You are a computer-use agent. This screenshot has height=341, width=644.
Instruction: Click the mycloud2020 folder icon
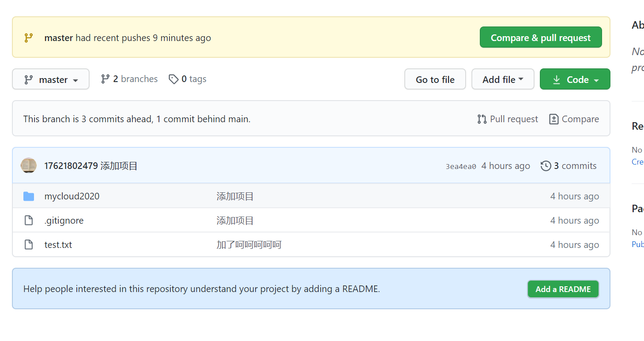point(29,196)
